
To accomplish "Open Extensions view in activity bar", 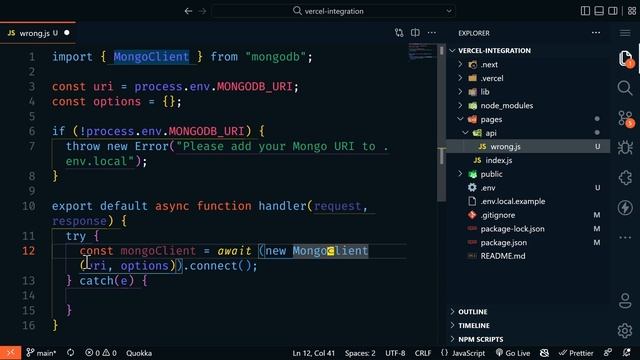I will point(625,178).
